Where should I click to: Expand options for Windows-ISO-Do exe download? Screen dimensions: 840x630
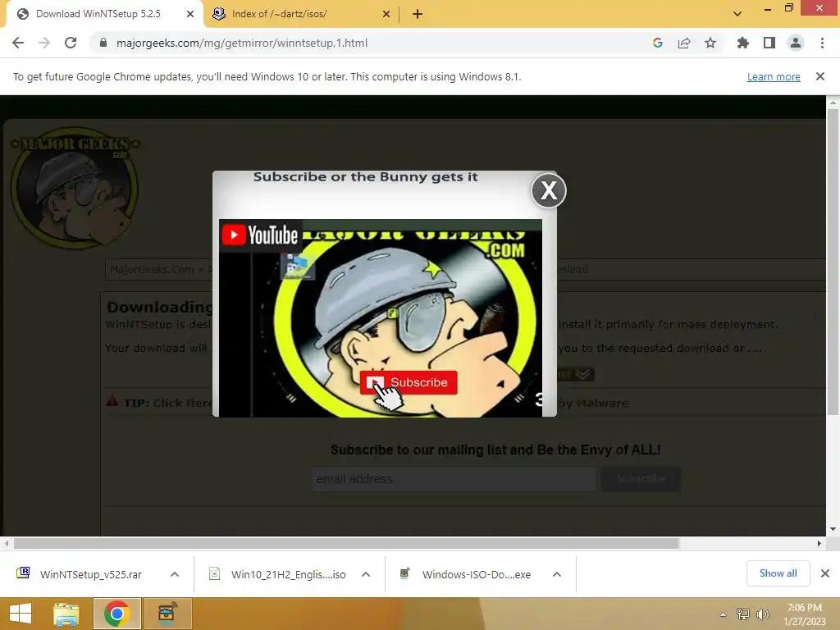(x=557, y=574)
